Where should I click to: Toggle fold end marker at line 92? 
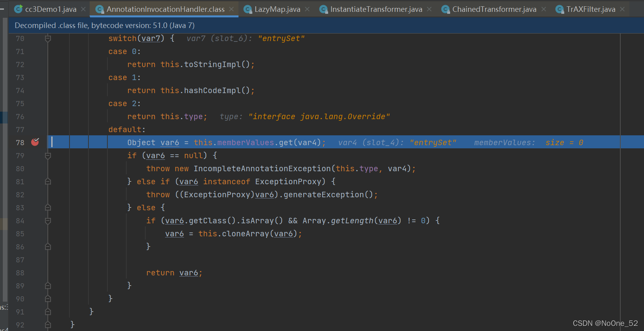pyautogui.click(x=48, y=325)
